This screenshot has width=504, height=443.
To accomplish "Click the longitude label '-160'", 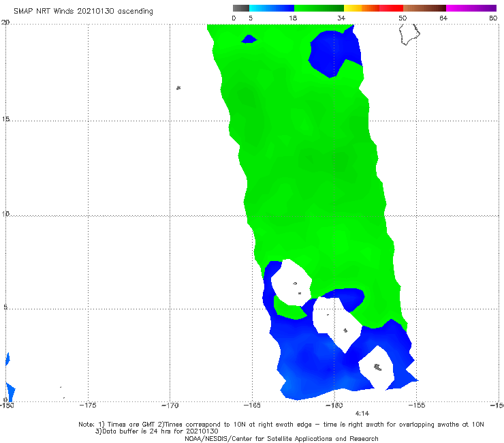I will (x=334, y=405).
